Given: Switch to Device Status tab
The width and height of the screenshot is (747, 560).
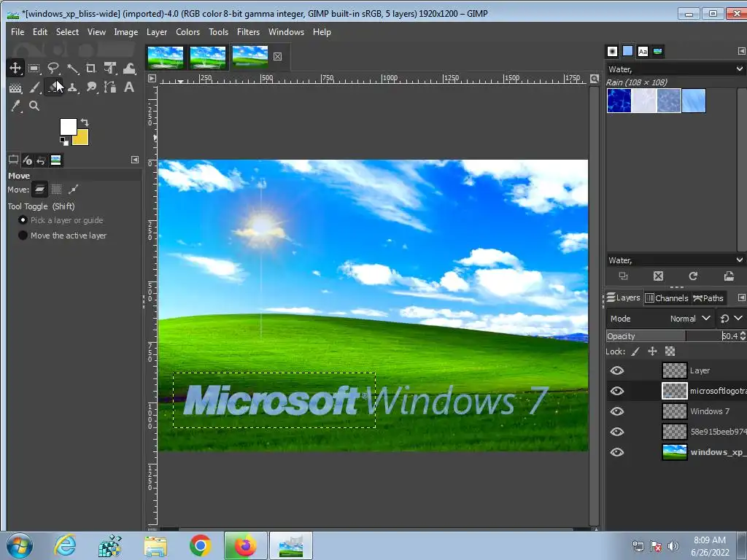Looking at the screenshot, I should (27, 160).
